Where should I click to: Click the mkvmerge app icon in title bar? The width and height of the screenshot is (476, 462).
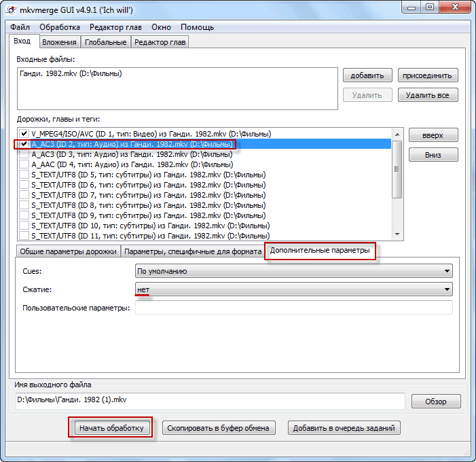(x=11, y=10)
